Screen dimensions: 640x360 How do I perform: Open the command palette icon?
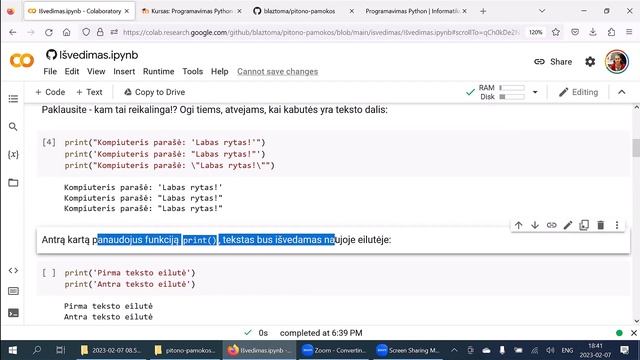point(13,291)
